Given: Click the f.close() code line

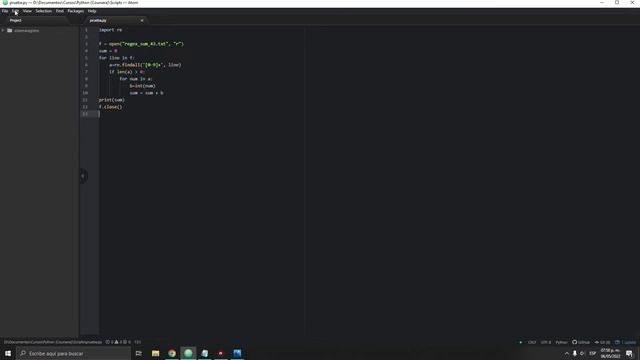Looking at the screenshot, I should pos(110,107).
